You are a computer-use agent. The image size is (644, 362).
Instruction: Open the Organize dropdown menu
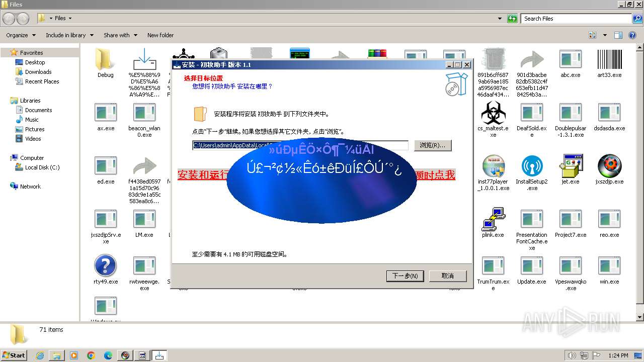pyautogui.click(x=21, y=35)
